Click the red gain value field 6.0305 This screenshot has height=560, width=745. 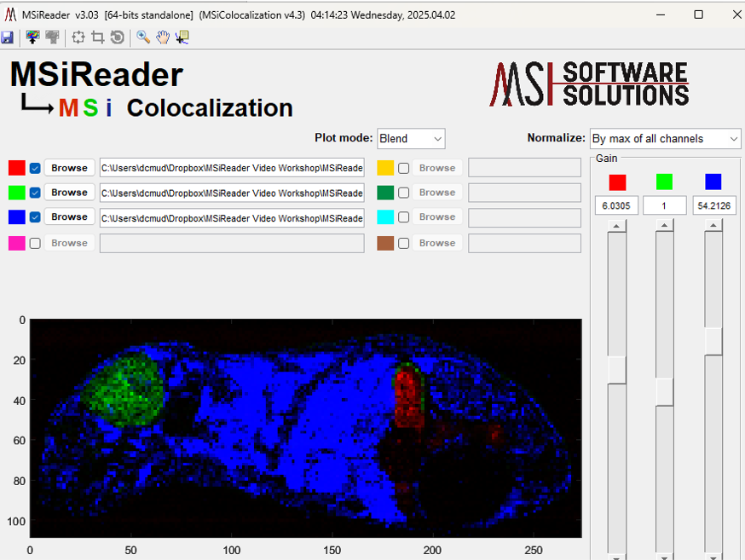[616, 205]
